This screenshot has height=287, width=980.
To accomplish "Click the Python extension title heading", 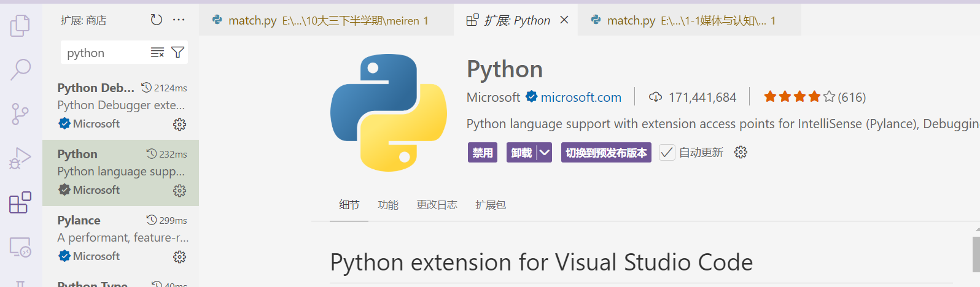I will [x=505, y=69].
